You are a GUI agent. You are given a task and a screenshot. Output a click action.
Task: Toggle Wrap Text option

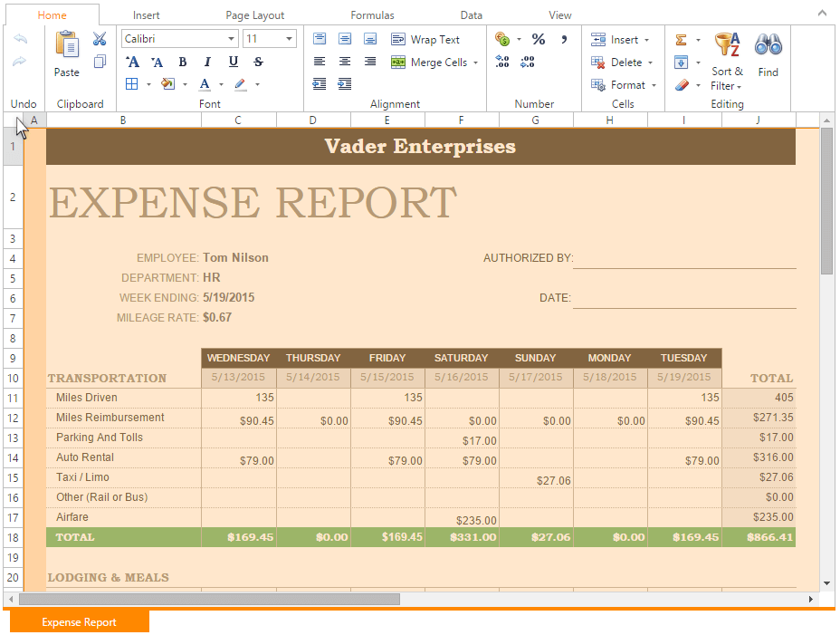pyautogui.click(x=425, y=39)
